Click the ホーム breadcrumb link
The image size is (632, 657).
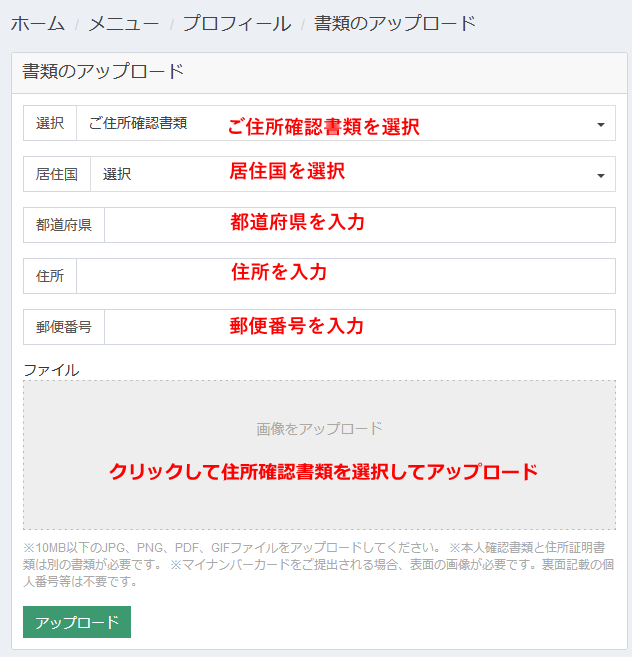point(38,23)
